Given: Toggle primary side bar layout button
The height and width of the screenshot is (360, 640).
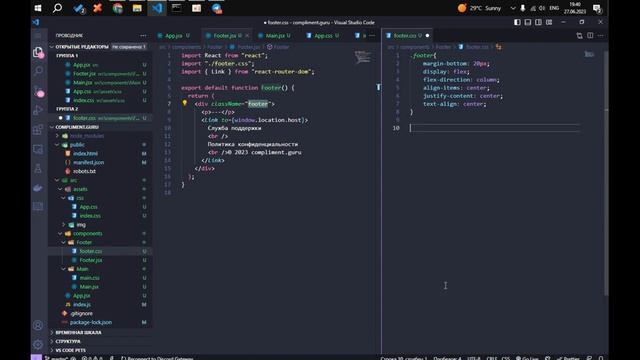Looking at the screenshot, I should coord(517,22).
